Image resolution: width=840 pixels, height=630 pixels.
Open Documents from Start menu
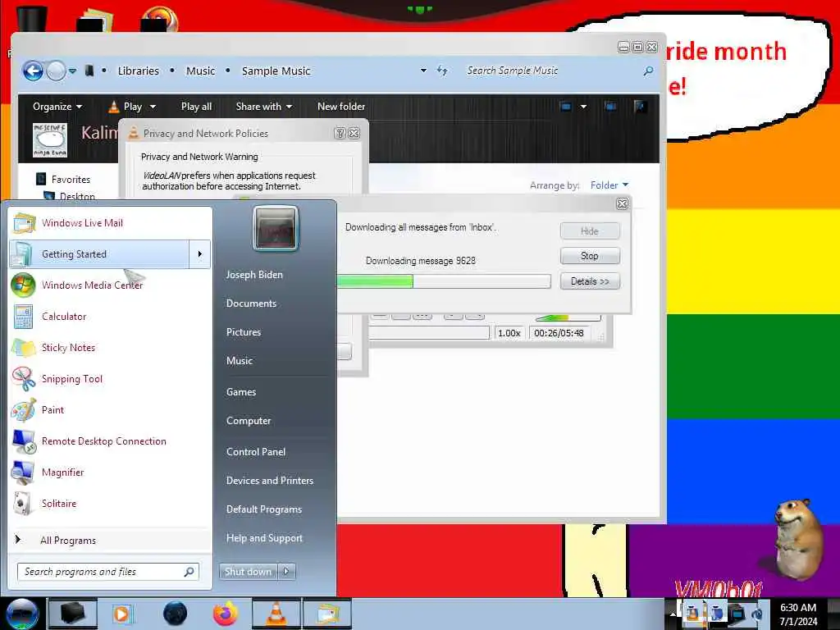click(251, 304)
